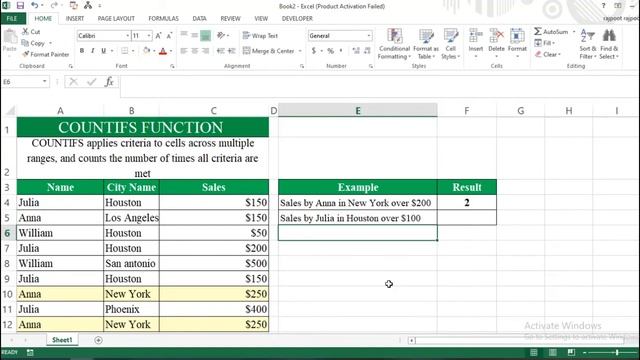This screenshot has width=640, height=360.
Task: Expand the Name Box dropdown arrow
Action: coord(44,82)
